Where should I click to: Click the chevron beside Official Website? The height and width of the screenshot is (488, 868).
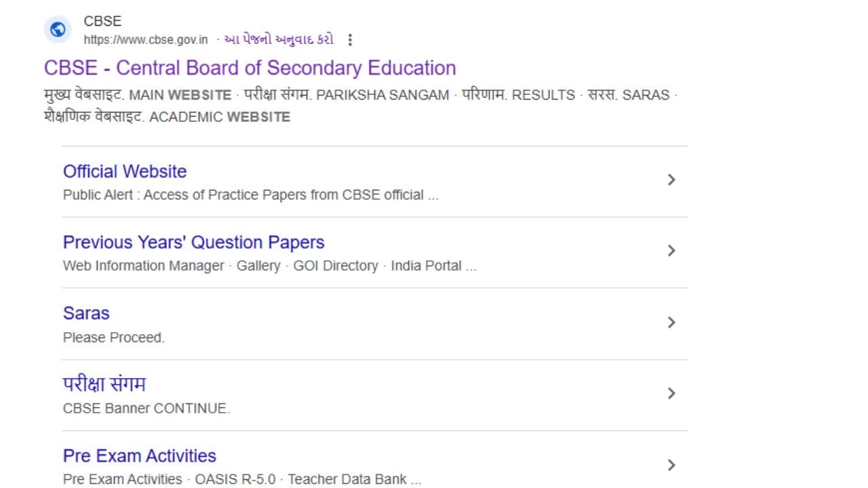coord(671,180)
